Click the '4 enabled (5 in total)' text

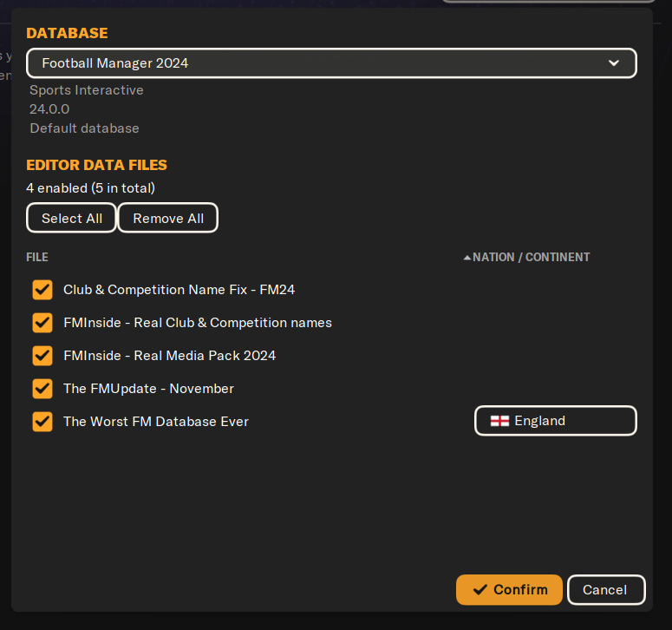pyautogui.click(x=90, y=188)
